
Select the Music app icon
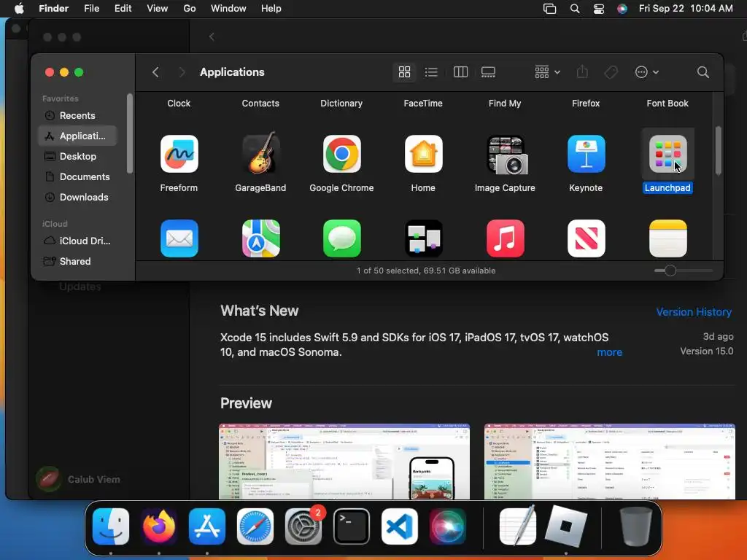(x=505, y=238)
